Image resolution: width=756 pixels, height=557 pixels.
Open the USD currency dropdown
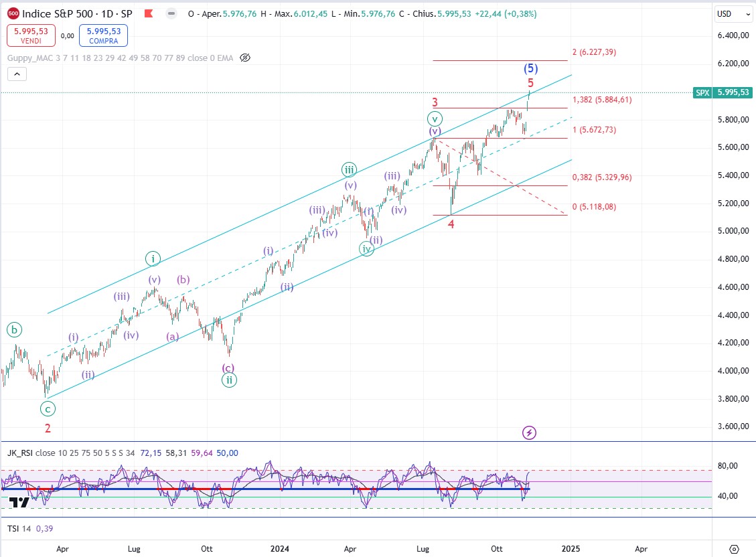pyautogui.click(x=733, y=14)
